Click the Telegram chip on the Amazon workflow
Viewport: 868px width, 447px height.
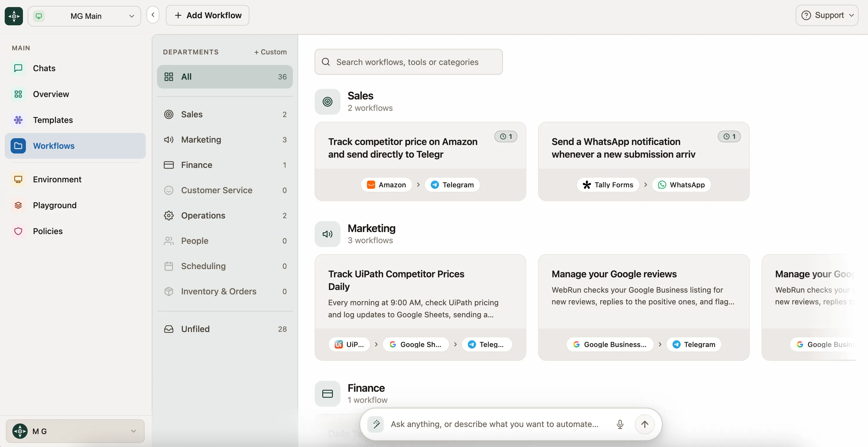coord(452,185)
